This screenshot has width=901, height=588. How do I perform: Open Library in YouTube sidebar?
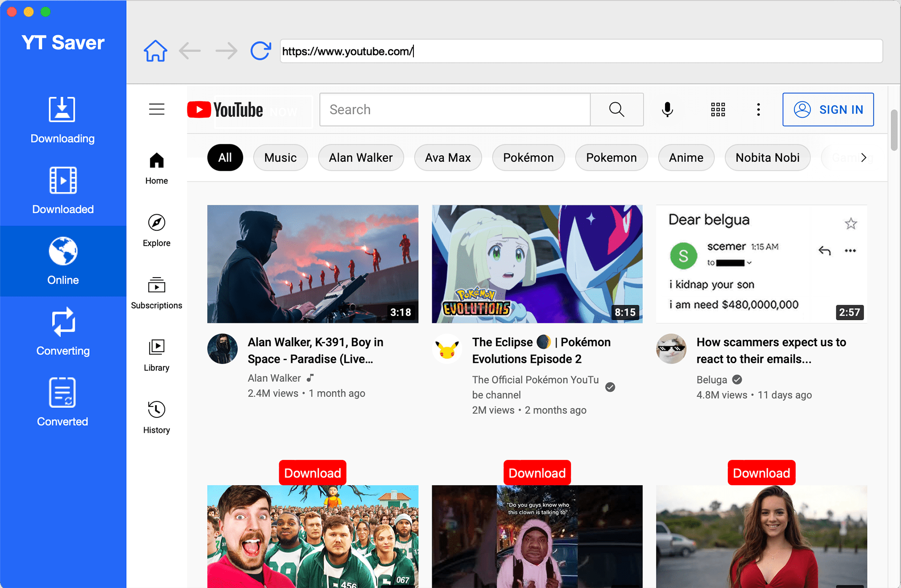157,355
